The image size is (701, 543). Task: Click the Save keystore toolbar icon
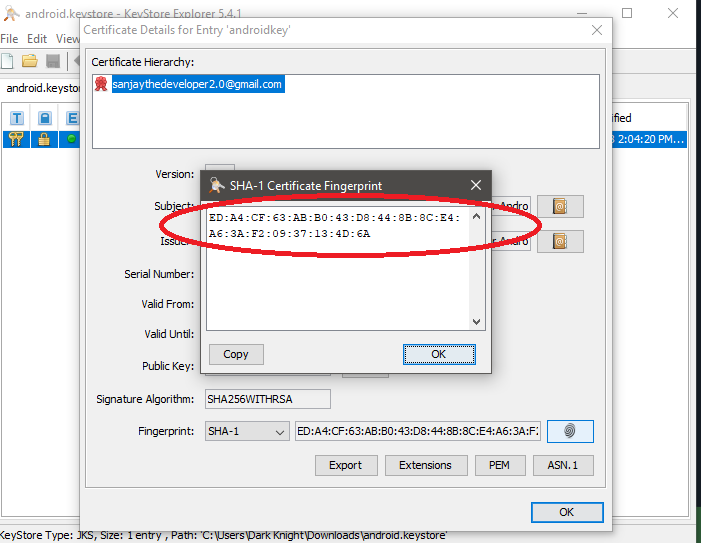(53, 61)
